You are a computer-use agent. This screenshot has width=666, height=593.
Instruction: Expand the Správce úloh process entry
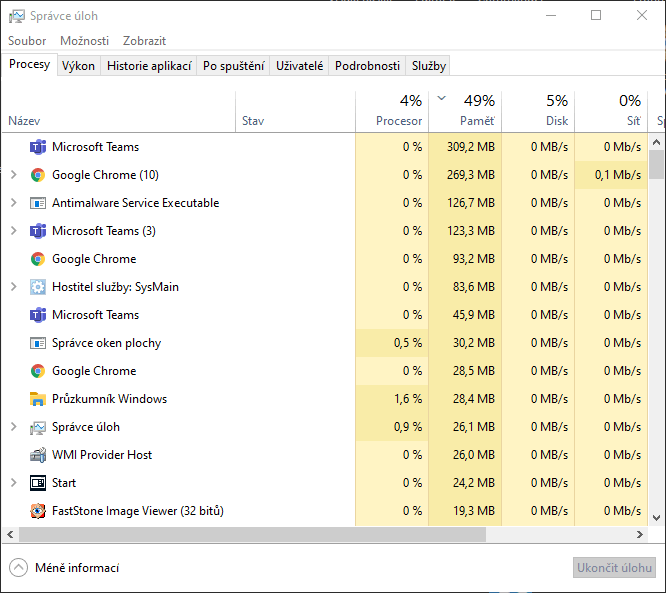[13, 427]
